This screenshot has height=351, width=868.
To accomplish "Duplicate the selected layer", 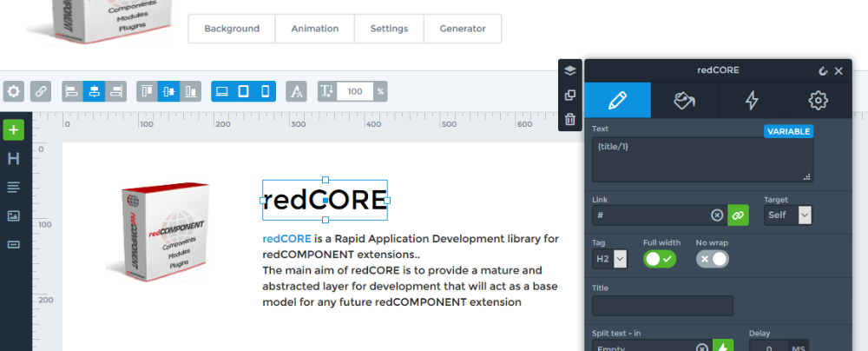I will pos(570,96).
